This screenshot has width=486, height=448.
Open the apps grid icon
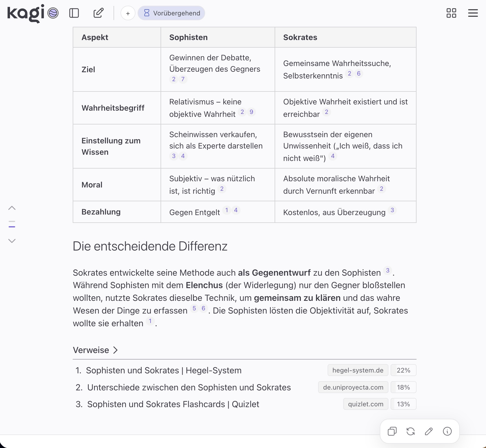click(451, 13)
